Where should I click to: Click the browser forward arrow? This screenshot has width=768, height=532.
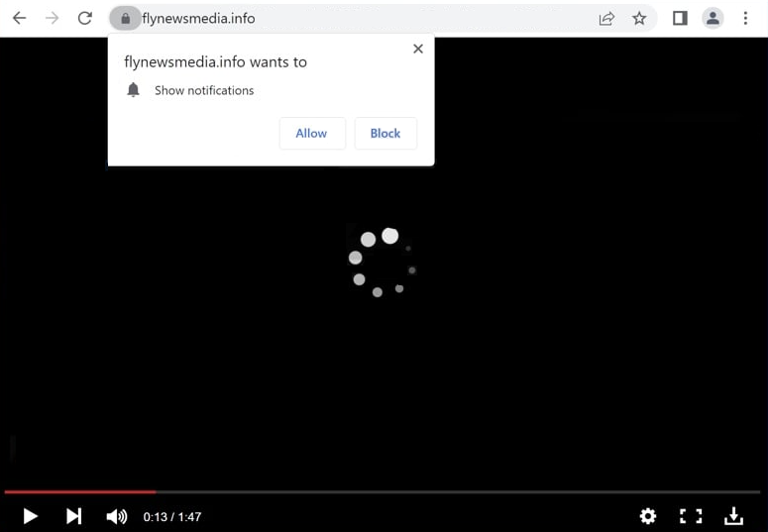[52, 18]
